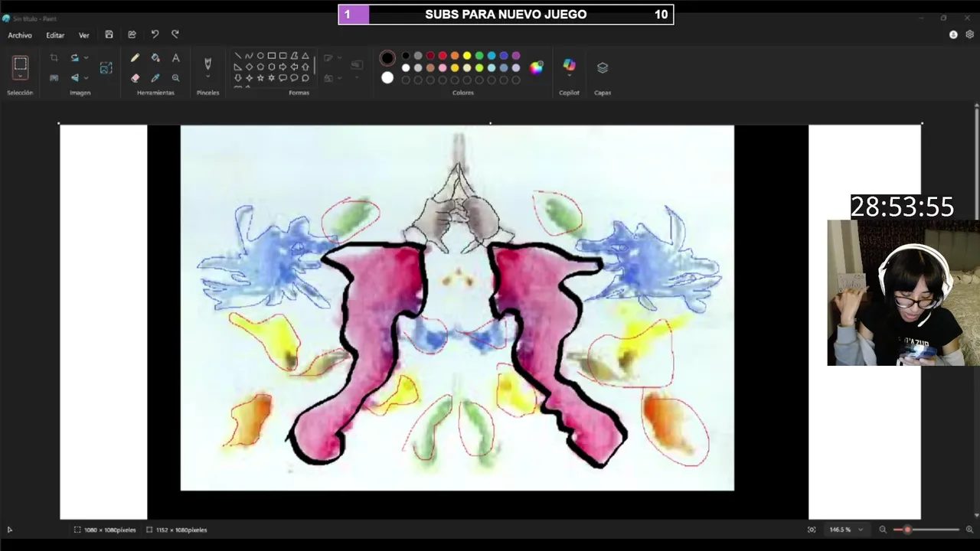Screen dimensions: 980x551
Task: Select the Magnifier tool
Action: (175, 78)
